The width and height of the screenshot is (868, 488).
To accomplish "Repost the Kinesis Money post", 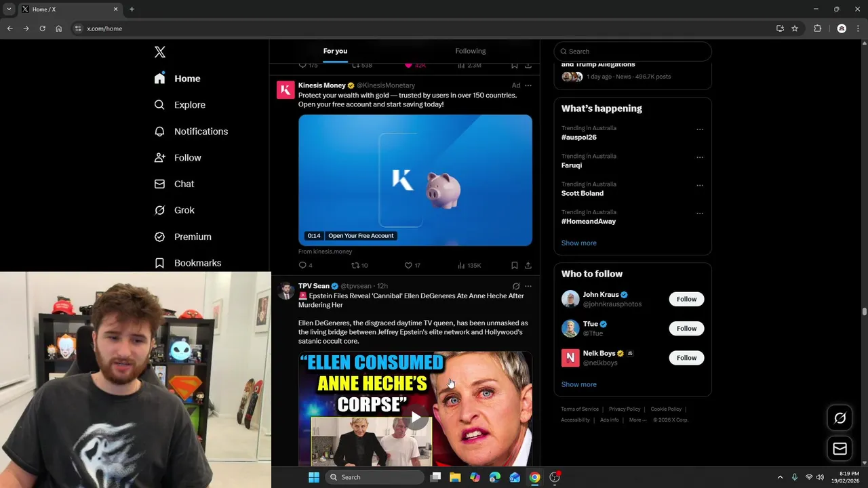I will [x=359, y=266].
